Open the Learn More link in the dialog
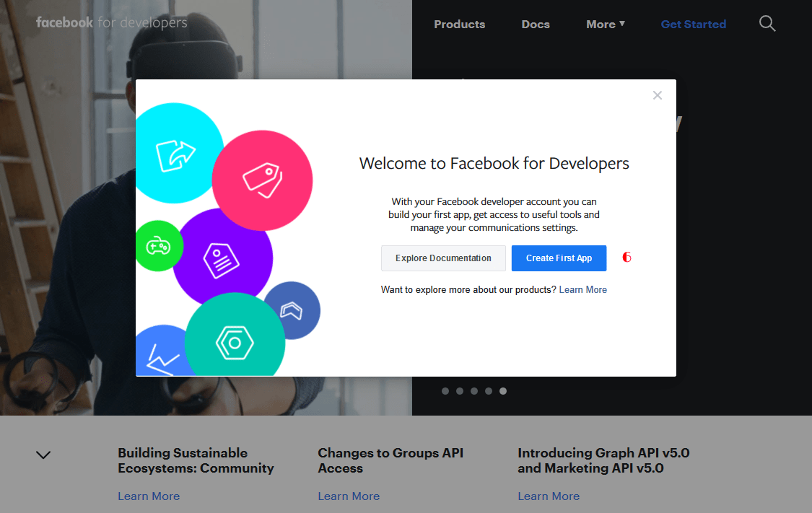The height and width of the screenshot is (513, 812). [582, 290]
